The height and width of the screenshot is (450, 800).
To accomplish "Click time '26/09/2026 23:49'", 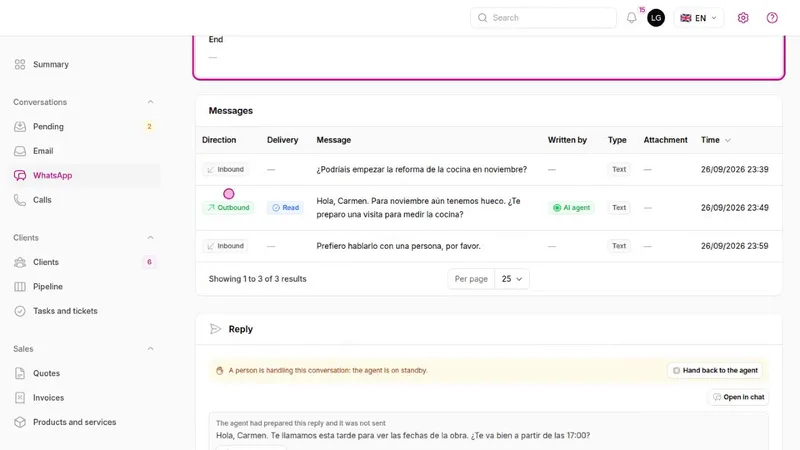I will coord(734,208).
